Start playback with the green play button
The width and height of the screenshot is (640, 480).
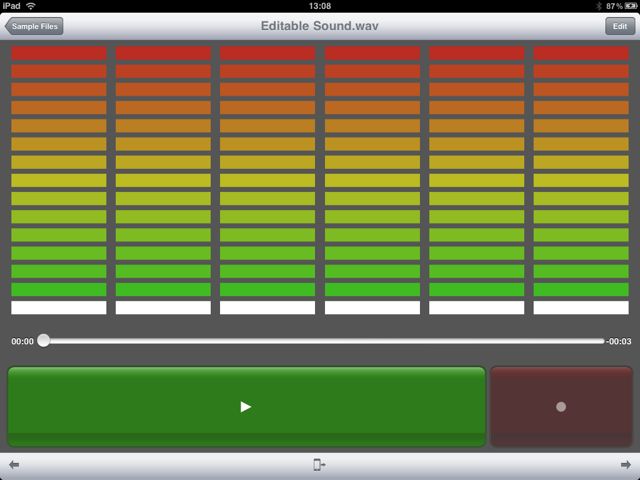[x=247, y=407]
